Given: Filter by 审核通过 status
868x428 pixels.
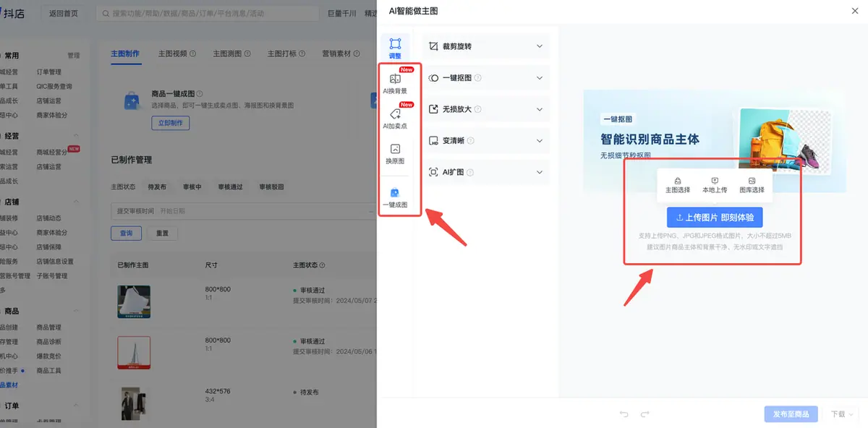Looking at the screenshot, I should tap(230, 187).
